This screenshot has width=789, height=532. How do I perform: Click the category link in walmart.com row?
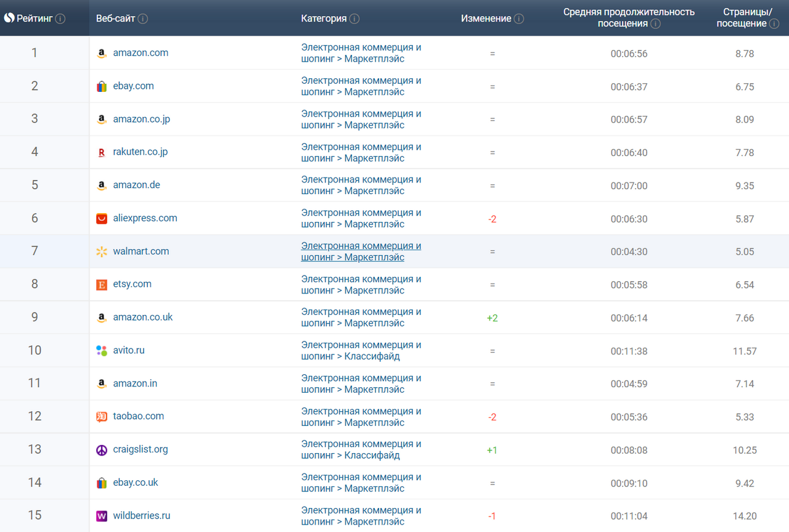(361, 252)
